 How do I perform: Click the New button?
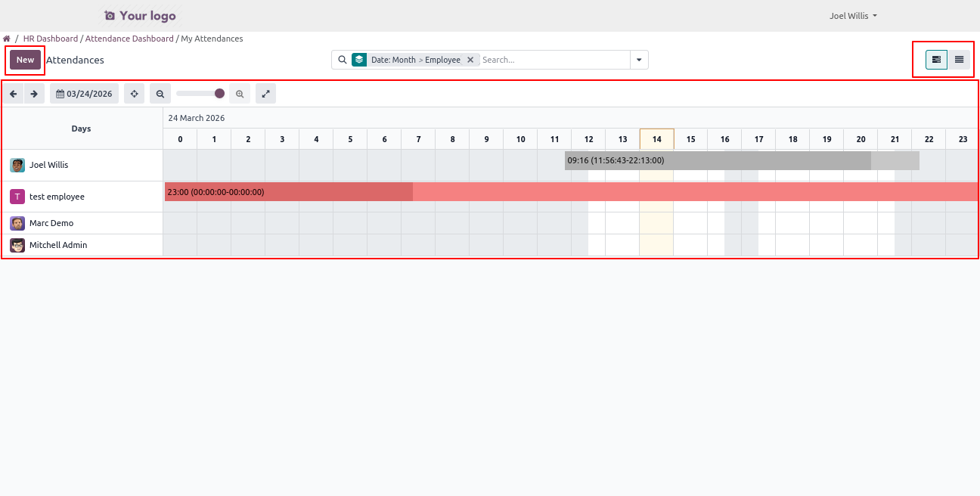pyautogui.click(x=25, y=60)
